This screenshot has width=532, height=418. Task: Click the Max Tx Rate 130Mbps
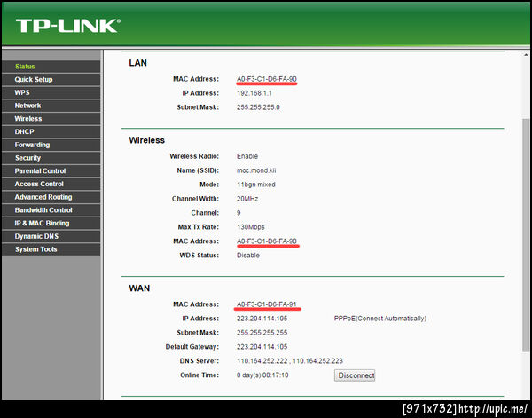(x=250, y=227)
